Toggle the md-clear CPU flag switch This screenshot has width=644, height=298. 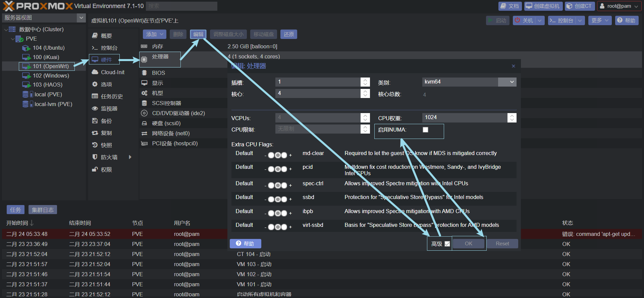277,155
